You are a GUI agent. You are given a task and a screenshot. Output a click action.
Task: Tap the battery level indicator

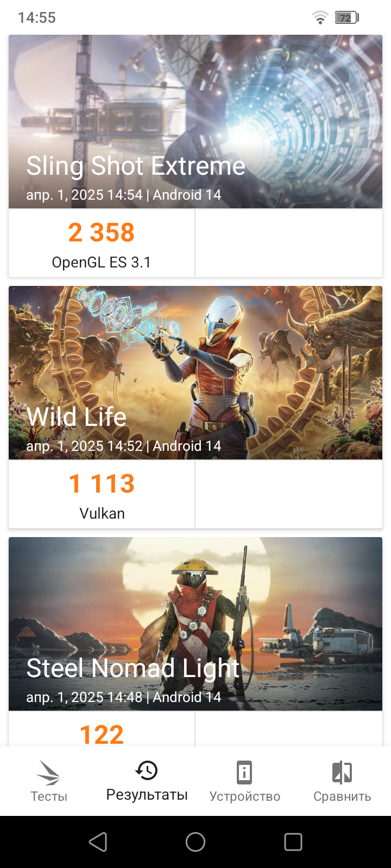346,17
